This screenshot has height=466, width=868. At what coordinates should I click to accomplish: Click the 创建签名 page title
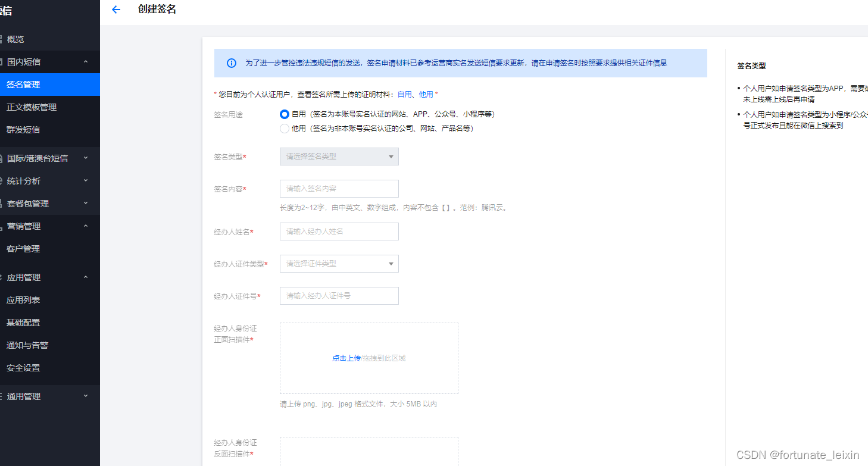157,10
